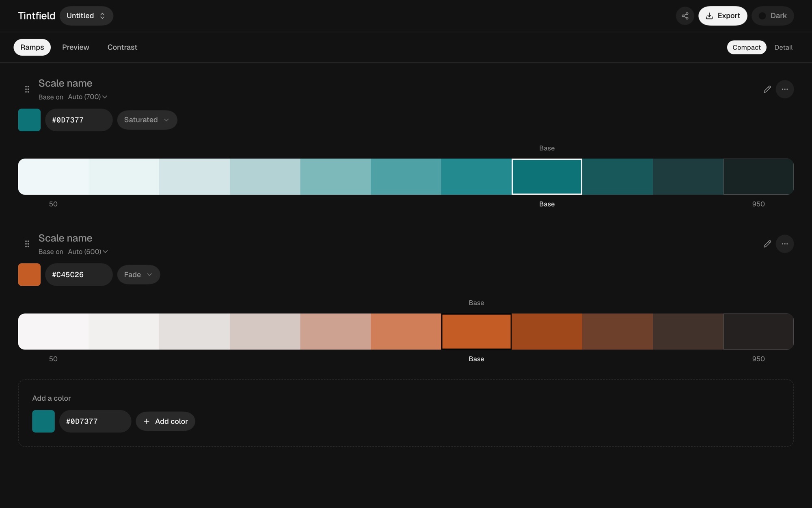Open the more options menu for orange scale
812x508 pixels.
coord(784,244)
